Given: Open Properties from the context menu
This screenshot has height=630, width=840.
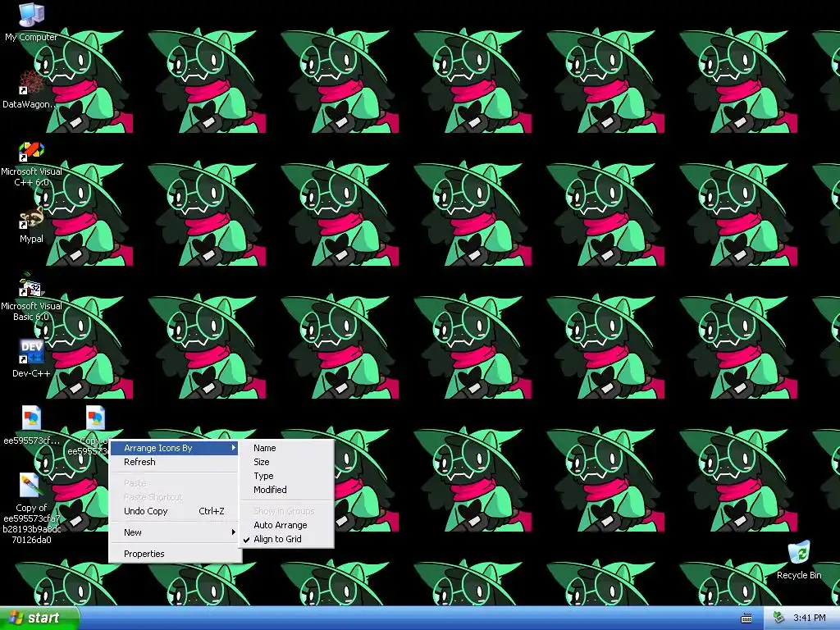Looking at the screenshot, I should [175, 554].
